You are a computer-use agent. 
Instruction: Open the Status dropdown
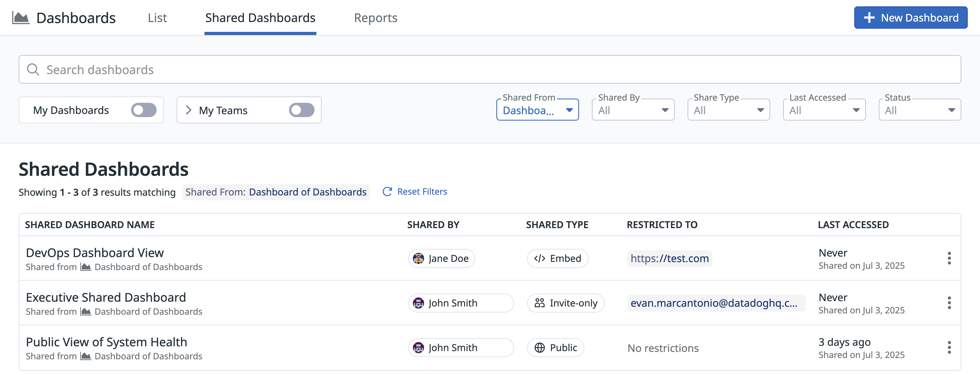coord(919,110)
